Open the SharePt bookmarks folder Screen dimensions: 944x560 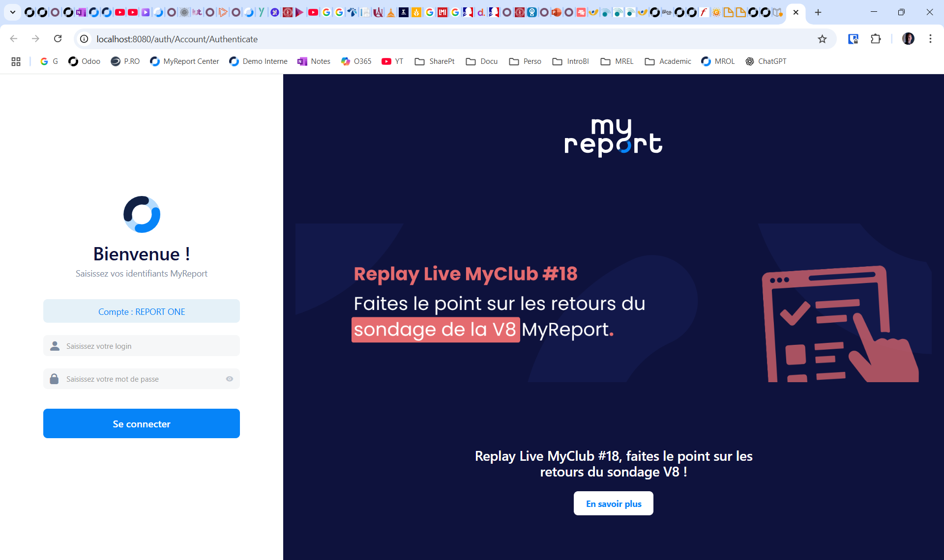click(435, 61)
